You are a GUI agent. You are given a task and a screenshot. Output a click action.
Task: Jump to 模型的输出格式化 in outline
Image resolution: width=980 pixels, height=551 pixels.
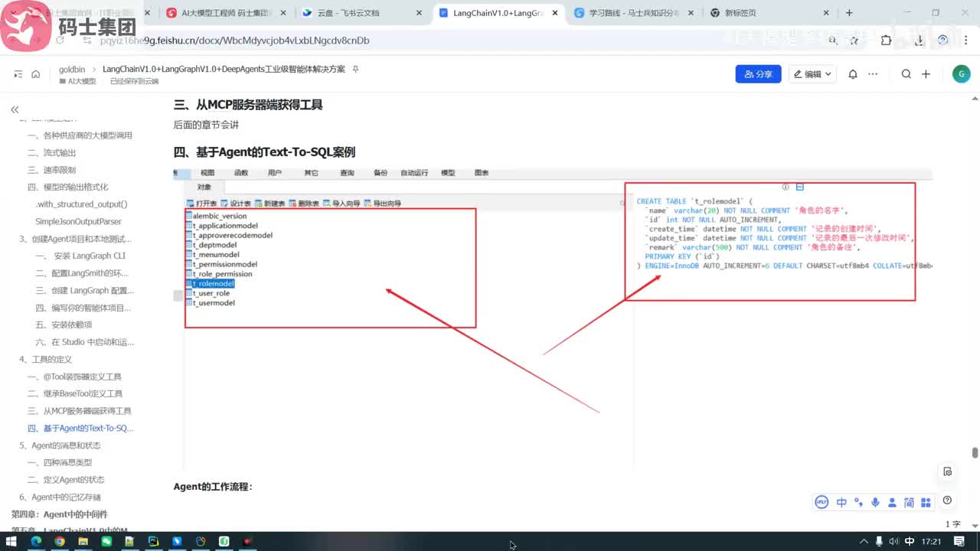click(x=67, y=187)
